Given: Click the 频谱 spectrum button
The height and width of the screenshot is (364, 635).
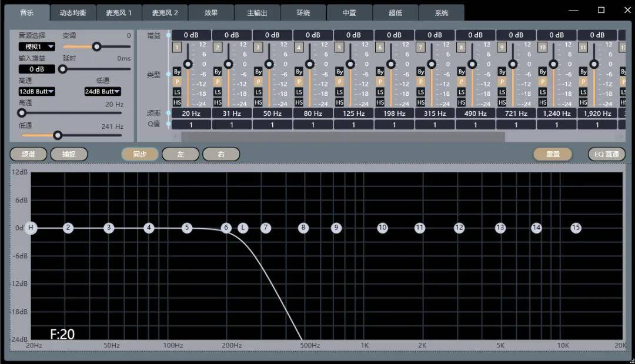Looking at the screenshot, I should 28,154.
